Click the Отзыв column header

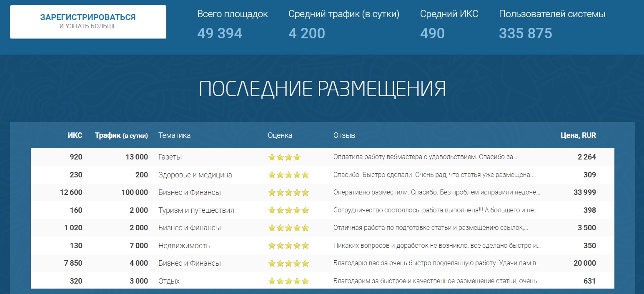(344, 135)
